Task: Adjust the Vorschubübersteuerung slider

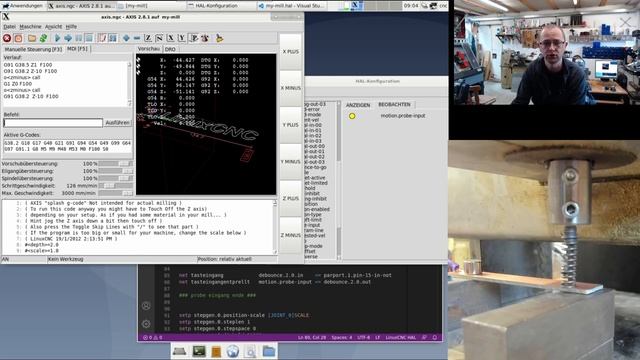Action: (116, 164)
